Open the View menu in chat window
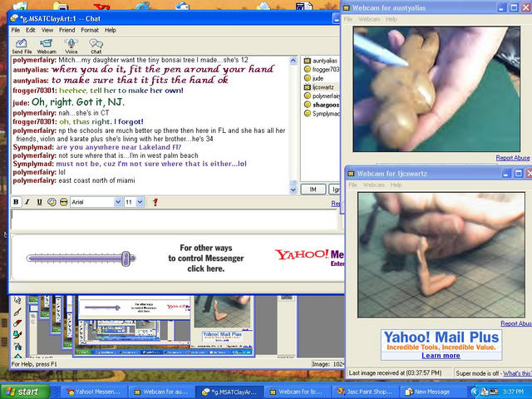Viewport: 532px width, 399px height. click(47, 30)
